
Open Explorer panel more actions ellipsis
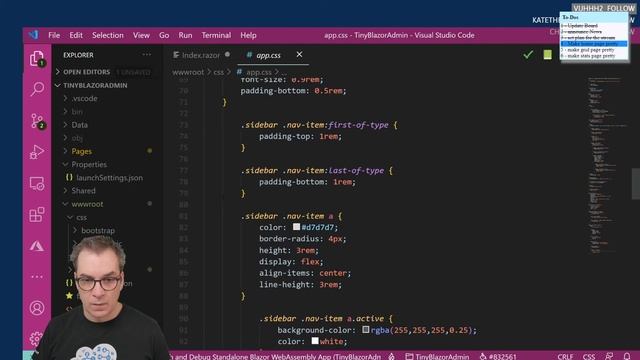pos(147,55)
